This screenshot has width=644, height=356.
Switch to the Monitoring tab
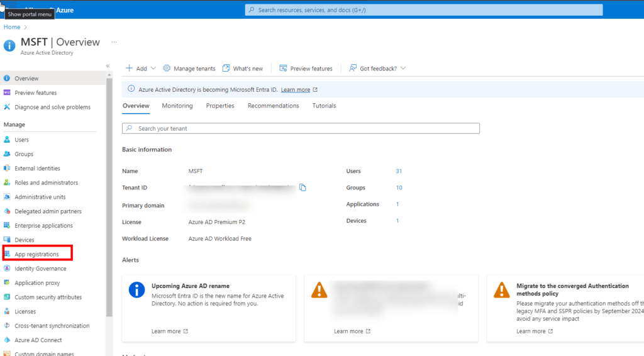(x=177, y=106)
